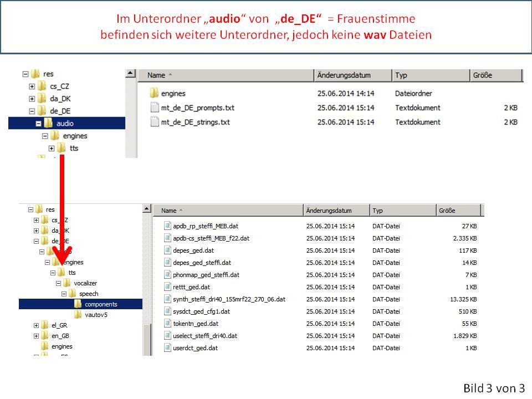
Task: Select the vautov5 folder icon in tree
Action: point(78,315)
